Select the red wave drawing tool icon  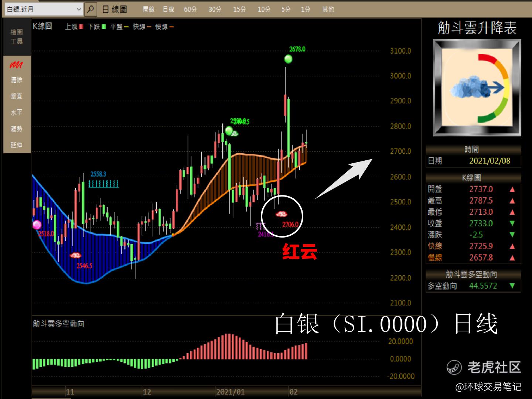[x=16, y=65]
